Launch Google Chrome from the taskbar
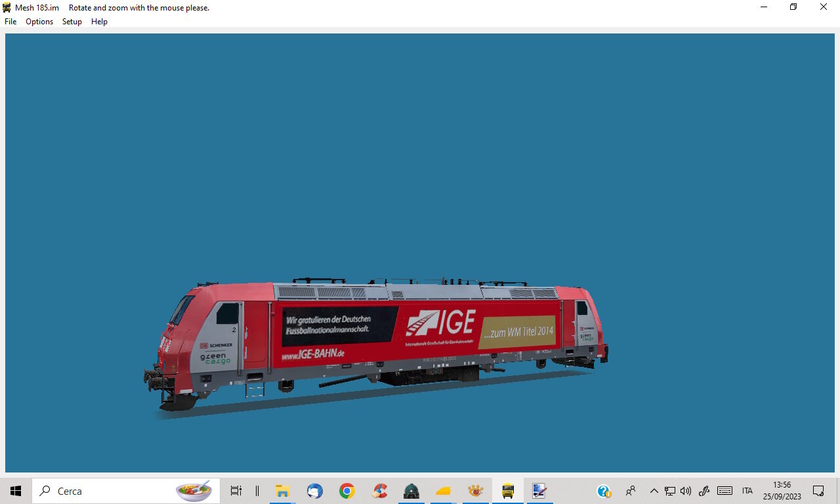 347,491
